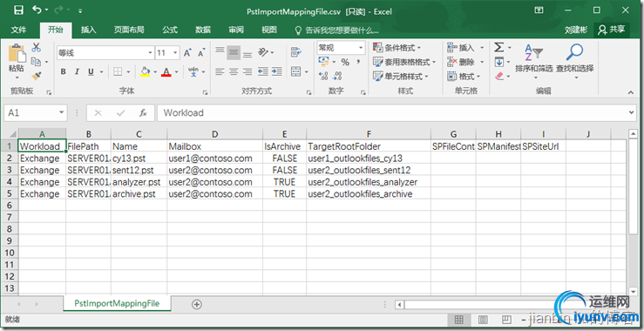The image size is (644, 331).
Task: Click the Paste clipboard icon
Action: (17, 53)
